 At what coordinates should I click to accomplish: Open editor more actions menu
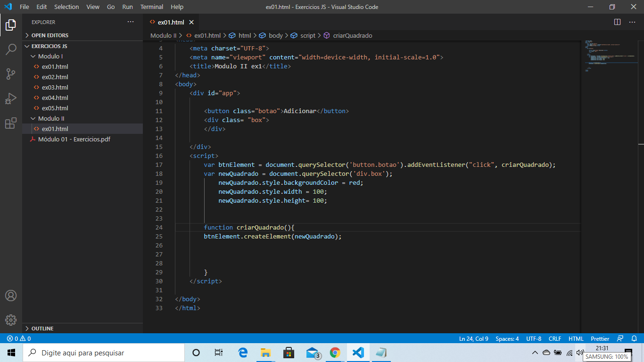(x=632, y=22)
